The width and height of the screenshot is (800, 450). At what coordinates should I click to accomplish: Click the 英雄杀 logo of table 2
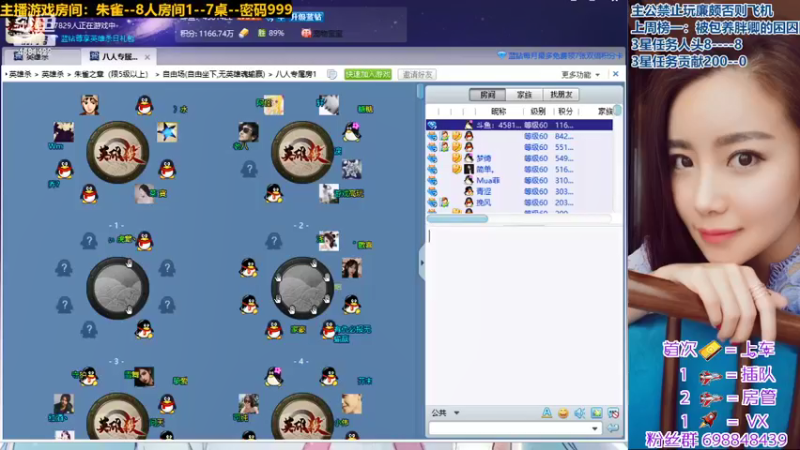coord(303,152)
